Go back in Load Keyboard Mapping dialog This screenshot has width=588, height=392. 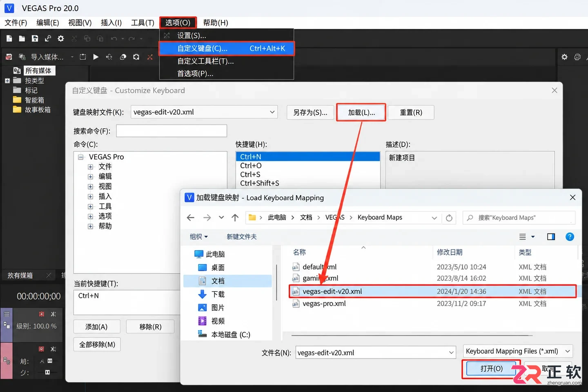point(191,218)
